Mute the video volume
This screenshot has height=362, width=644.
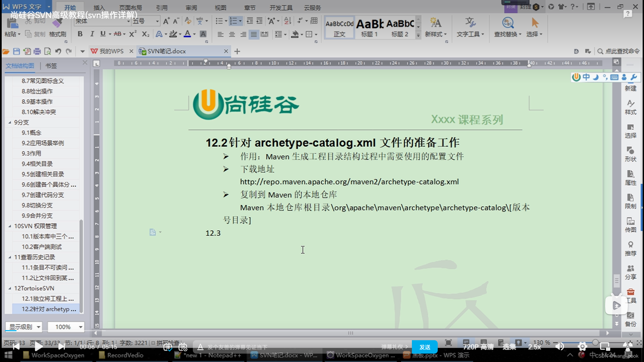tap(559, 347)
